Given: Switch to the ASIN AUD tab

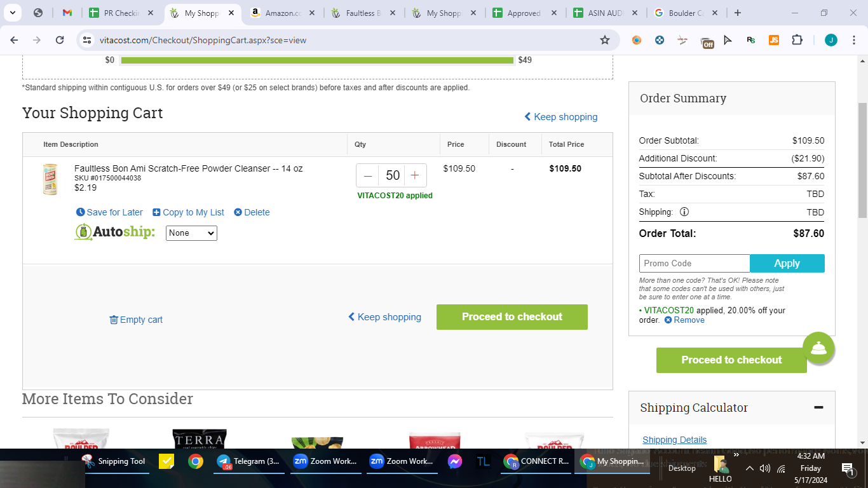Looking at the screenshot, I should (605, 13).
